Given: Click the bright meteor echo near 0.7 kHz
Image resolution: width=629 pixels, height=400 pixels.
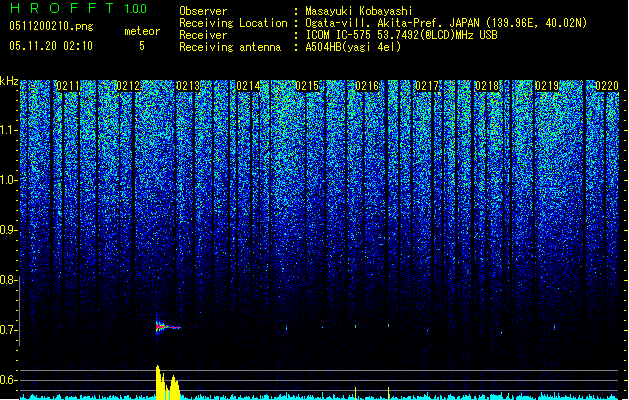Looking at the screenshot, I should (168, 327).
